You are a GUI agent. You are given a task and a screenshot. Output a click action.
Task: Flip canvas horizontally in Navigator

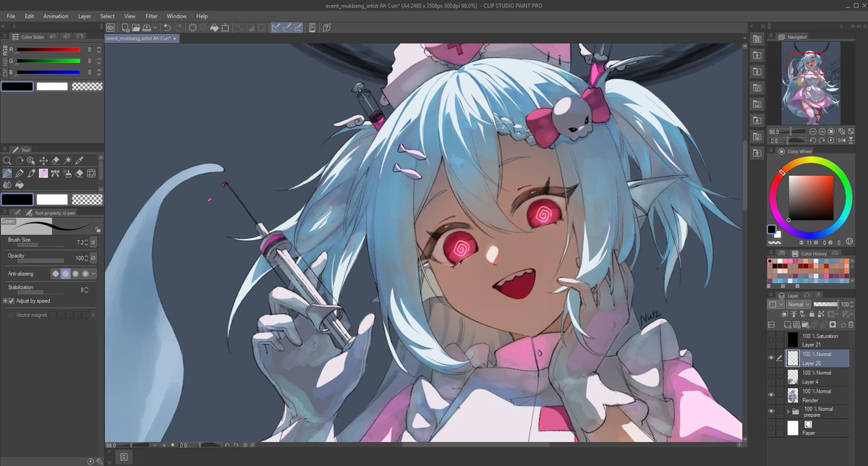pos(842,140)
